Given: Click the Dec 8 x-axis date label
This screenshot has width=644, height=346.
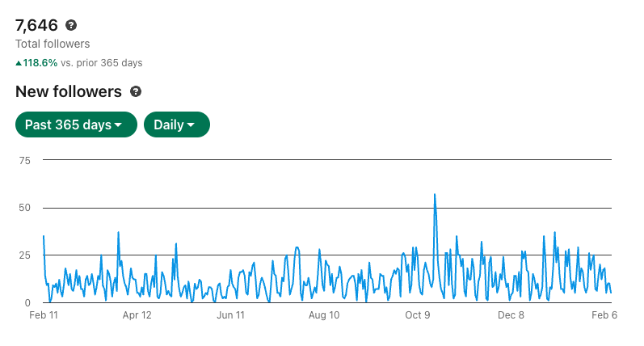Looking at the screenshot, I should click(x=511, y=315).
